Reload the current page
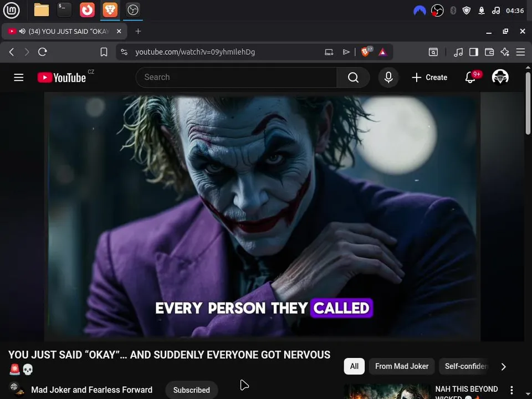 coord(43,52)
